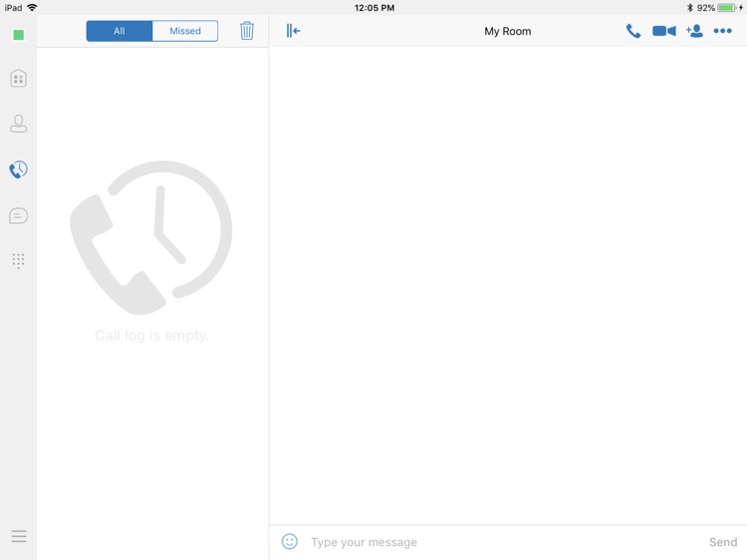The width and height of the screenshot is (747, 560).
Task: Open the more options ellipsis menu
Action: pyautogui.click(x=723, y=31)
